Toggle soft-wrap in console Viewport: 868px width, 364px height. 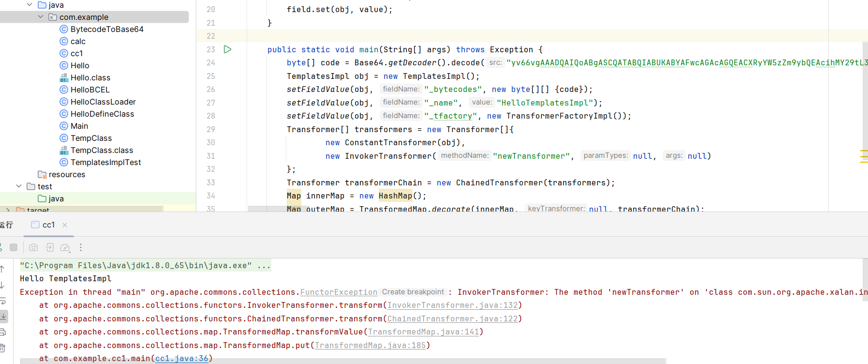pos(2,301)
